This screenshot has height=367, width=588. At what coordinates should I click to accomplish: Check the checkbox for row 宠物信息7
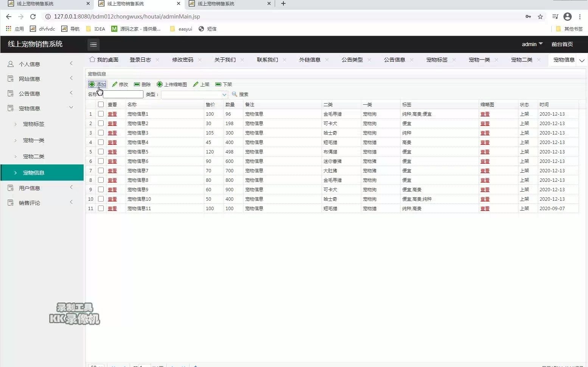(x=101, y=170)
